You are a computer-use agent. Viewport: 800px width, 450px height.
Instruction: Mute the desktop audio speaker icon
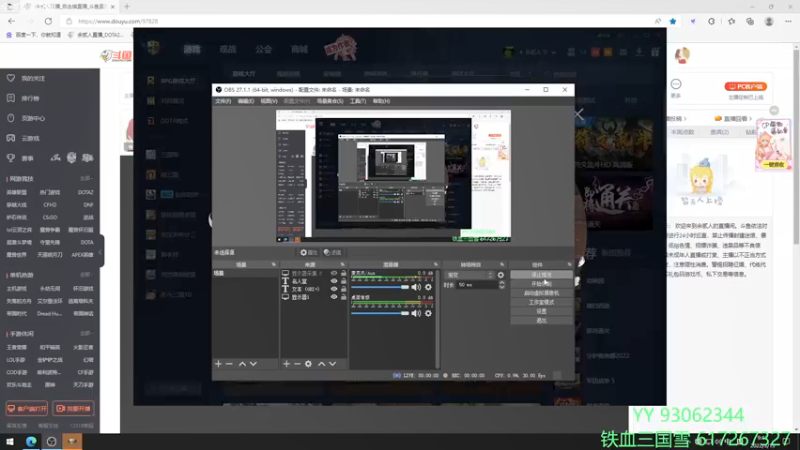coord(416,313)
